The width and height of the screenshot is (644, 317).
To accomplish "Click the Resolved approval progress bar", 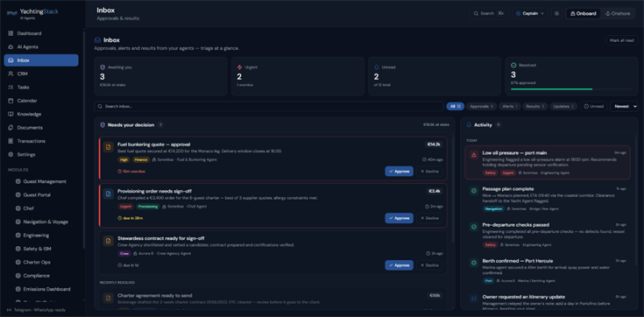I will pos(571,88).
